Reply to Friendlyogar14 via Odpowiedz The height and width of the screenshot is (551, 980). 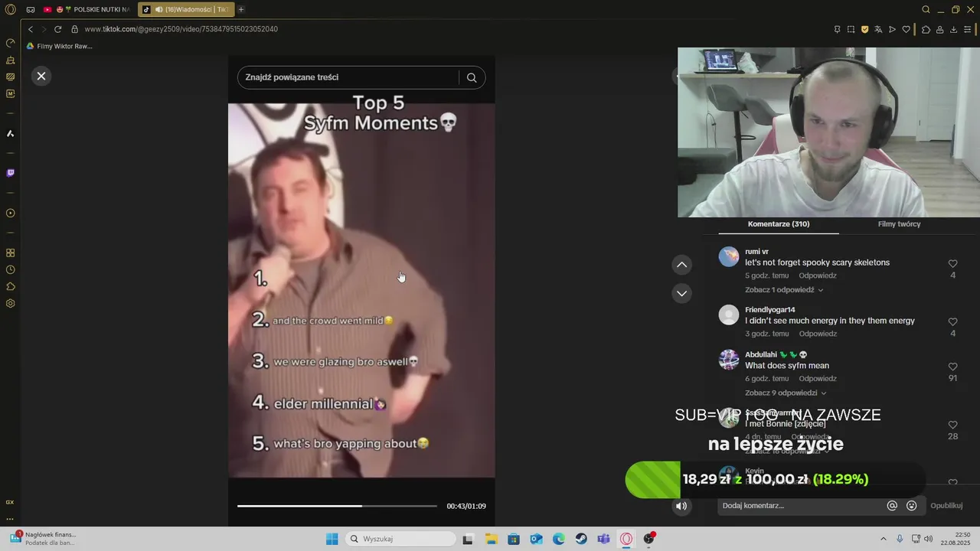pyautogui.click(x=818, y=334)
